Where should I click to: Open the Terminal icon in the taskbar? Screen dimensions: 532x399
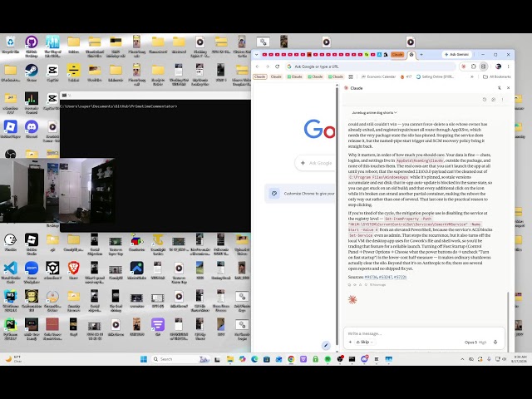point(352,359)
